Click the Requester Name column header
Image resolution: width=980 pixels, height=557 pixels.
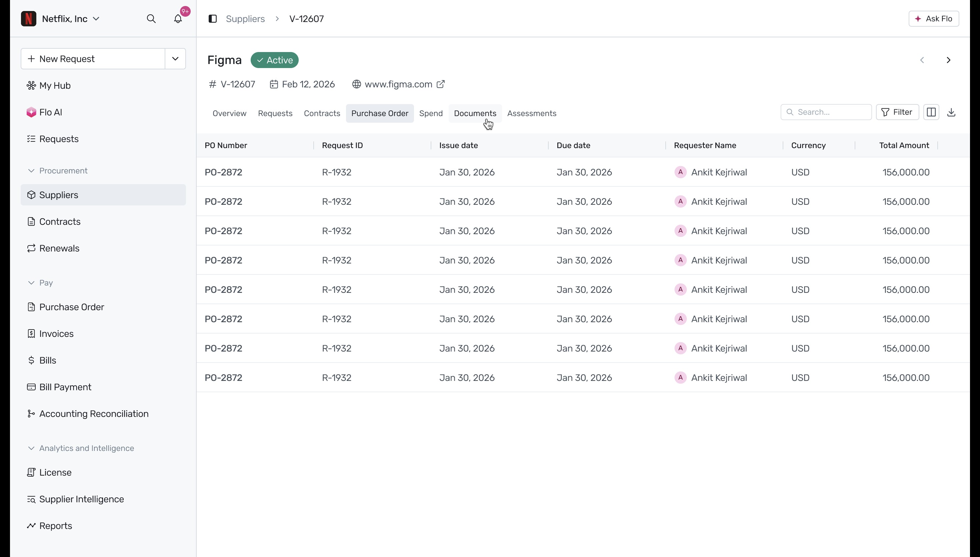coord(705,145)
